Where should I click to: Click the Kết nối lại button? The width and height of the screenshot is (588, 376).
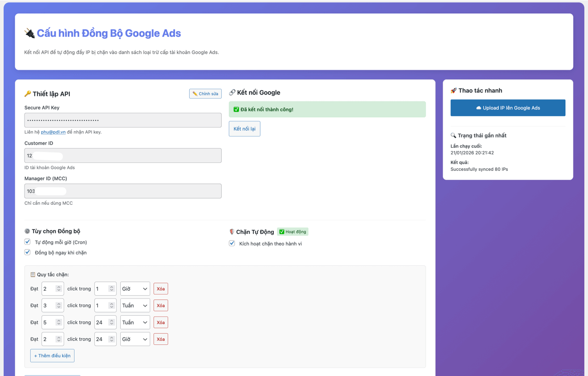244,129
